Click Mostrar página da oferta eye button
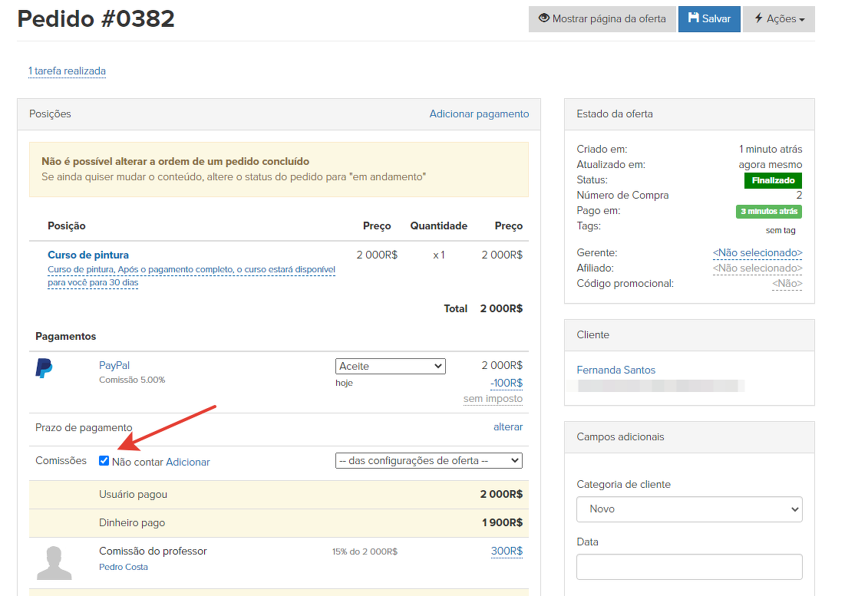Image resolution: width=868 pixels, height=596 pixels. point(602,19)
